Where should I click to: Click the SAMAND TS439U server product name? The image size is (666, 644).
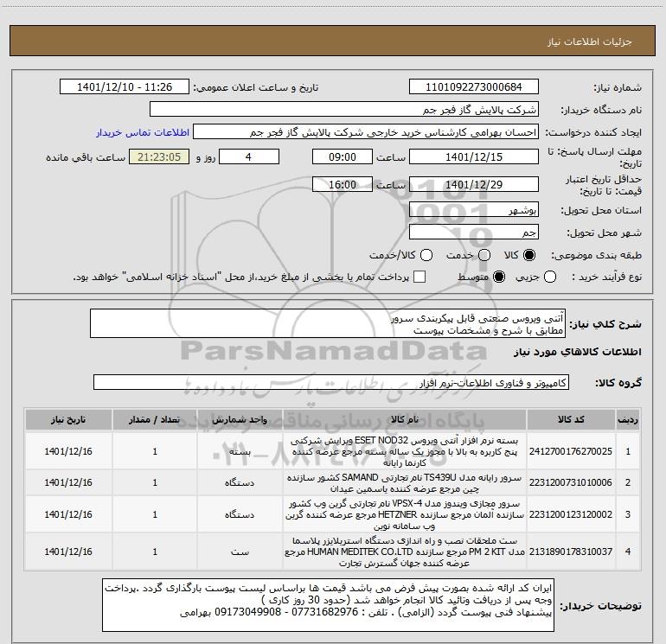[x=405, y=483]
